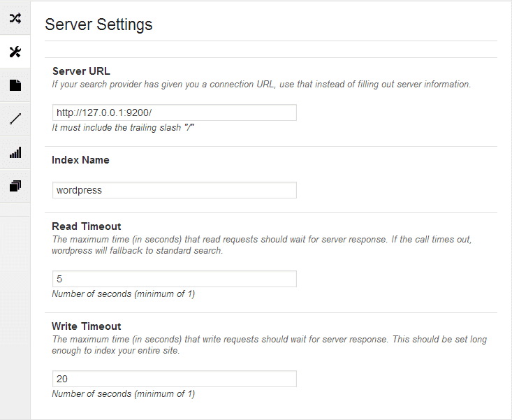Click the Server Settings page heading
Viewport: 512px width, 420px height.
pyautogui.click(x=98, y=24)
